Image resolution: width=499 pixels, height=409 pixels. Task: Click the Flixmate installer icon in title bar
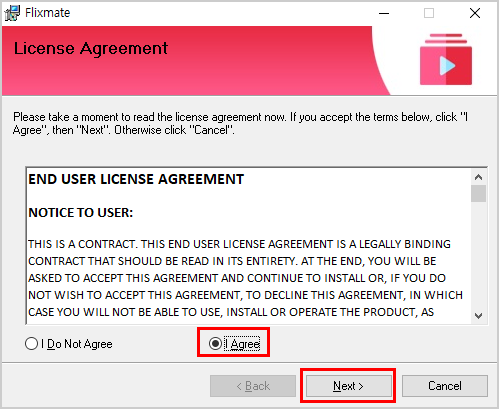[x=12, y=13]
